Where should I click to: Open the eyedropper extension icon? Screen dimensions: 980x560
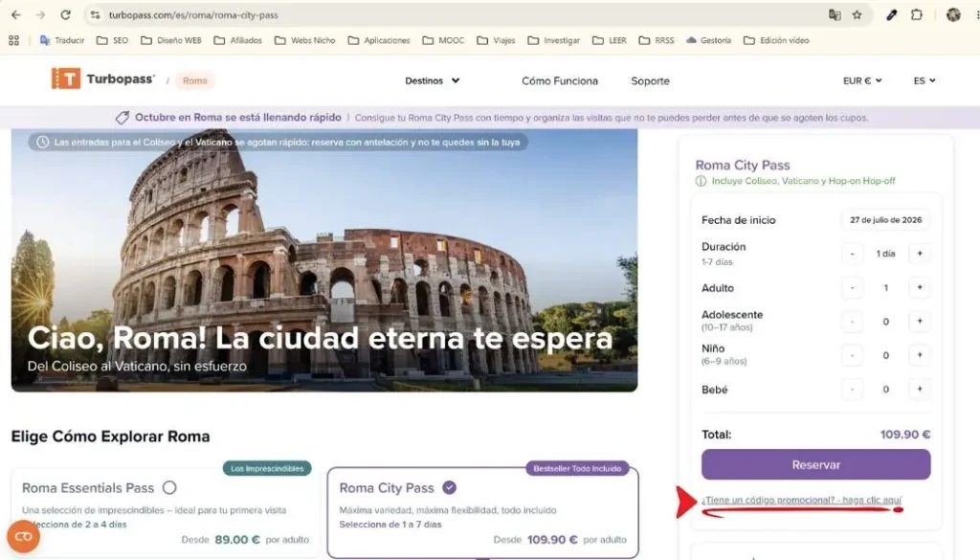[x=891, y=15]
